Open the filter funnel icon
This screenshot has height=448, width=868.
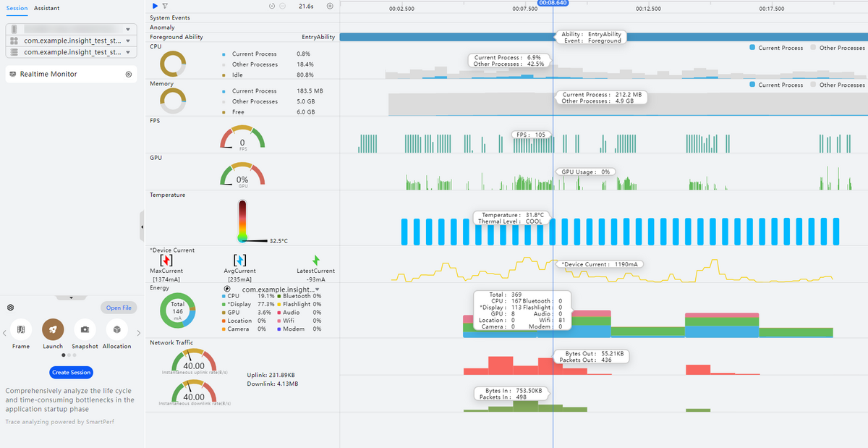pos(164,6)
